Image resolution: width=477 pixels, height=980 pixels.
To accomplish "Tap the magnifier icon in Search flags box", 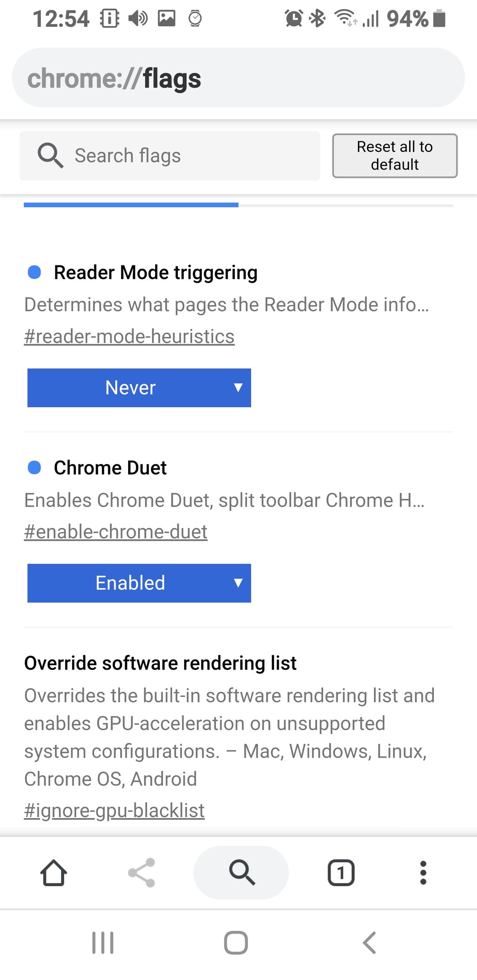I will click(50, 155).
